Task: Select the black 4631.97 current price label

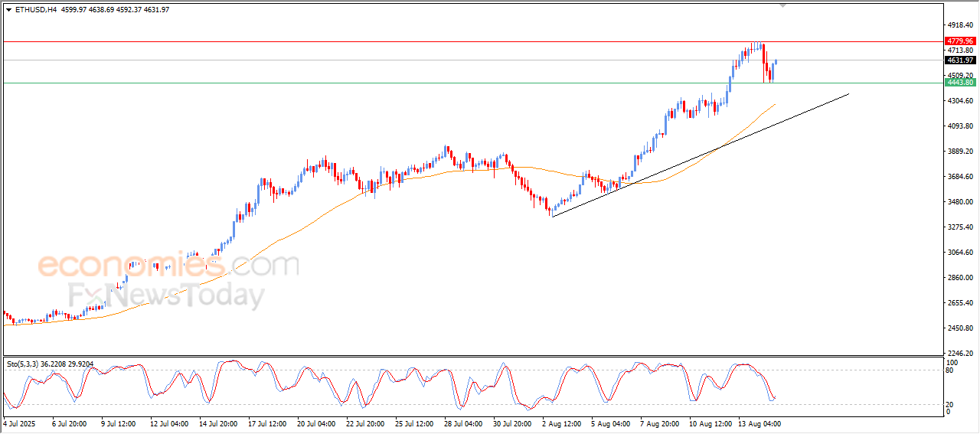Action: pyautogui.click(x=959, y=60)
